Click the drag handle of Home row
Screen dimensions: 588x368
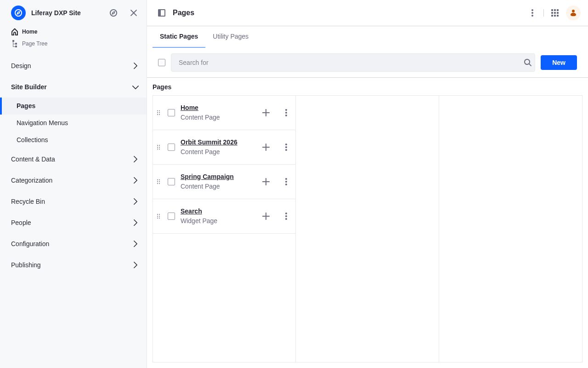click(158, 113)
